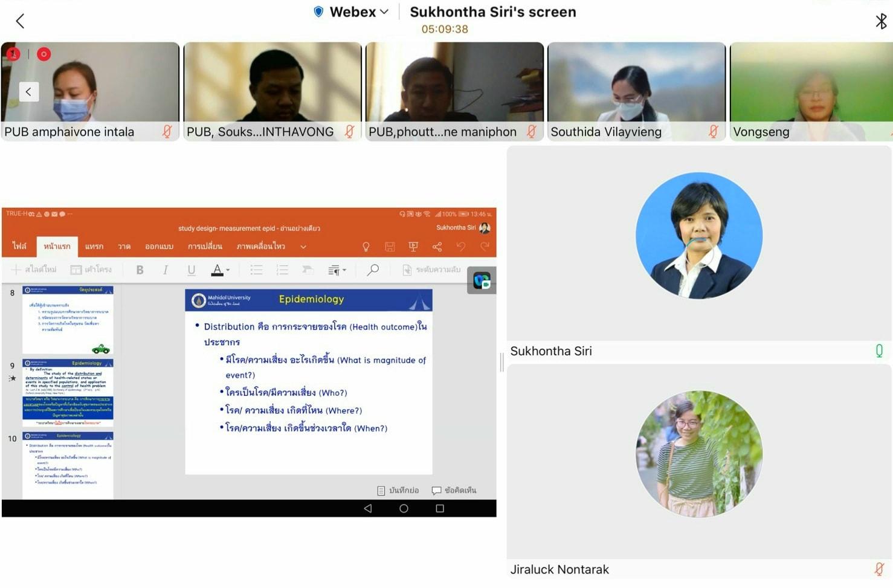The image size is (893, 588).
Task: Open the Webex dropdown menu
Action: point(351,11)
